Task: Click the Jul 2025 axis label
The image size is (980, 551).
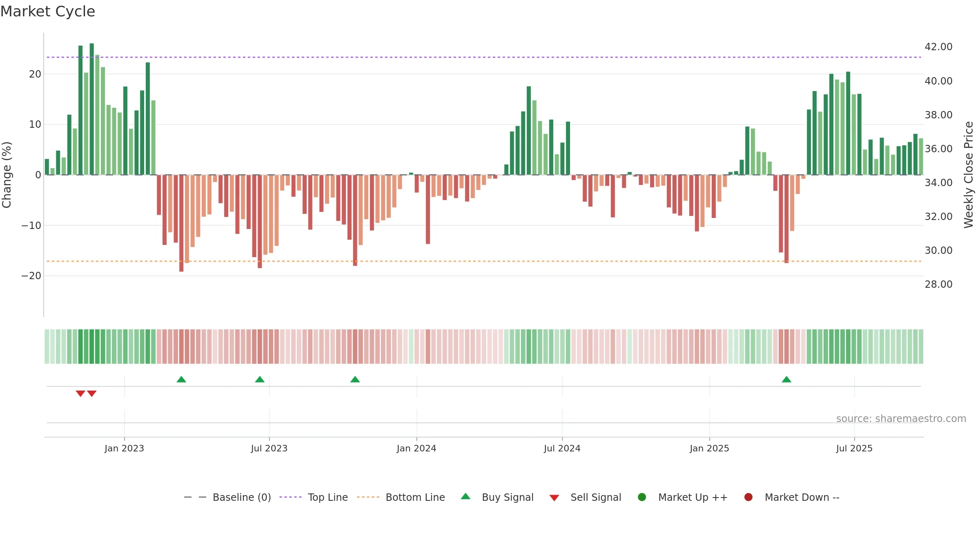Action: coord(854,448)
